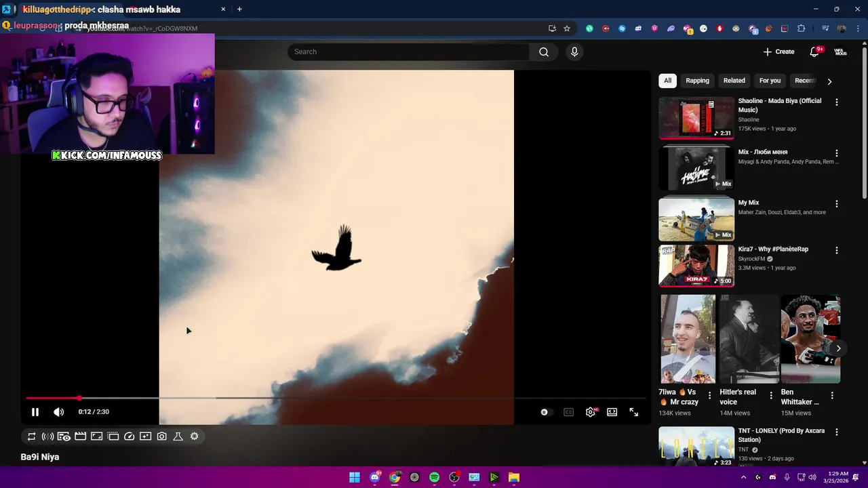Open the Windows Start menu
Image resolution: width=868 pixels, height=488 pixels.
pos(355,477)
